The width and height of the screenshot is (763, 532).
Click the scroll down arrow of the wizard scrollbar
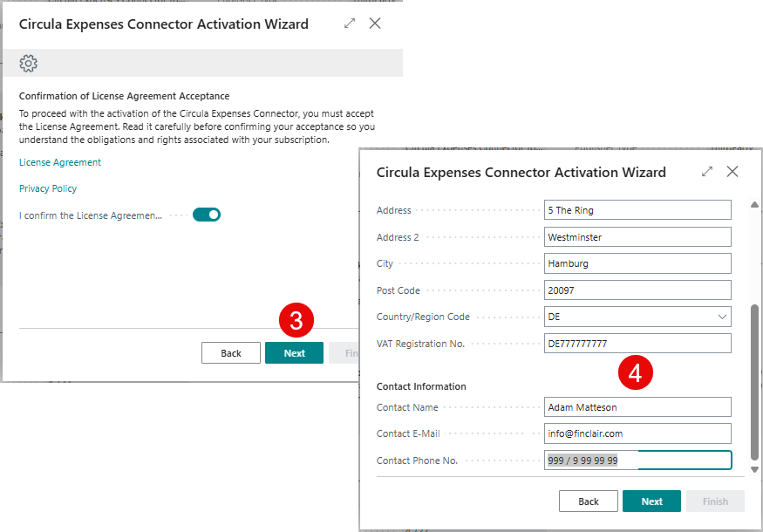[x=754, y=470]
